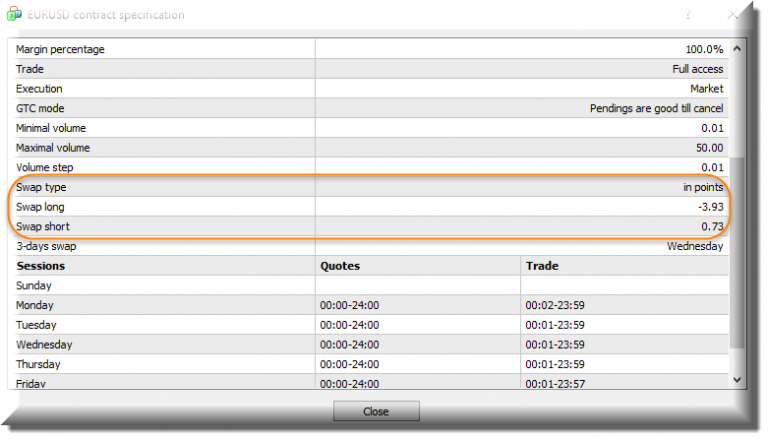Click Monday trade time 00:02-23:59
Image resolution: width=768 pixels, height=440 pixels.
555,305
